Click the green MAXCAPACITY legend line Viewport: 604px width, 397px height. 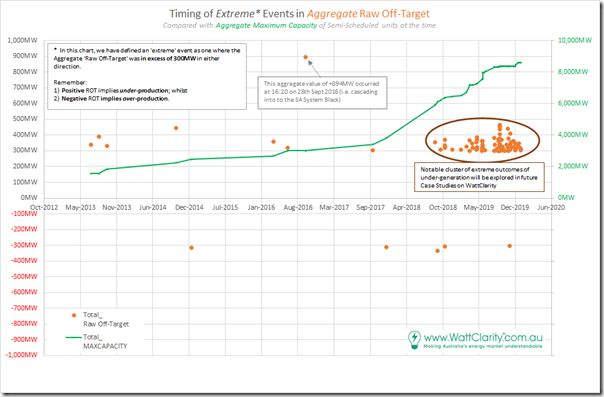73,337
